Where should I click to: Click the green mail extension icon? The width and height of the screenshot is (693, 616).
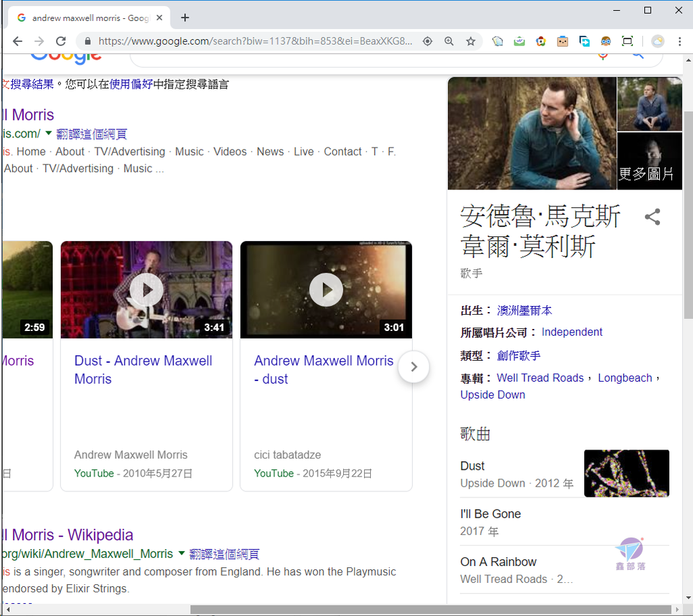pos(519,41)
